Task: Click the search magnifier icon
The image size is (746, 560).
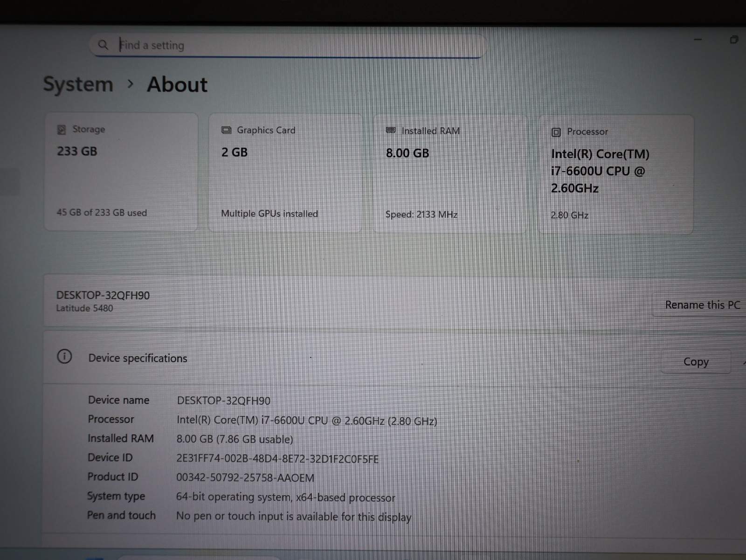Action: 103,45
